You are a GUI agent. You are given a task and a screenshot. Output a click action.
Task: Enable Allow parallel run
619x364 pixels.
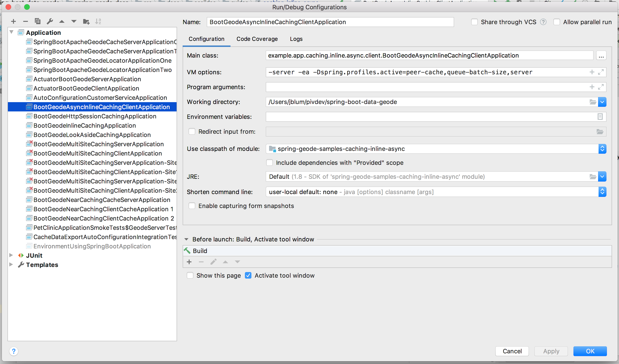(556, 22)
